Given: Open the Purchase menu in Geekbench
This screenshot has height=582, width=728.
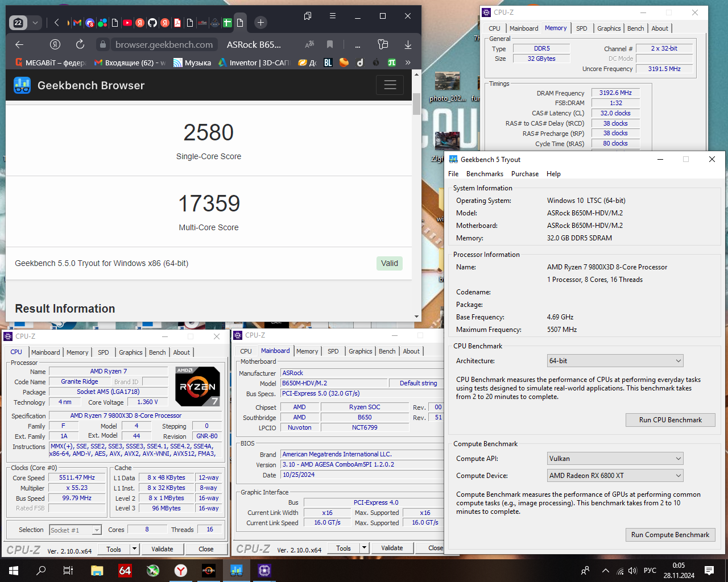Looking at the screenshot, I should [525, 174].
